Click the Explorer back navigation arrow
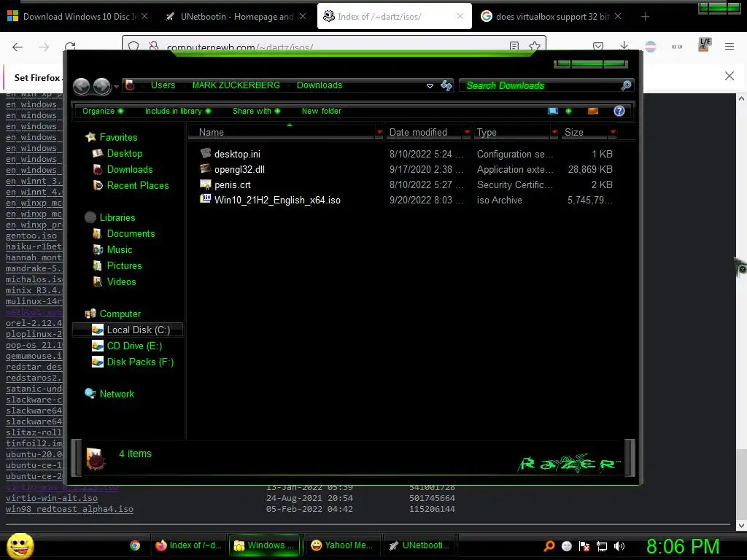The image size is (747, 560). 82,86
